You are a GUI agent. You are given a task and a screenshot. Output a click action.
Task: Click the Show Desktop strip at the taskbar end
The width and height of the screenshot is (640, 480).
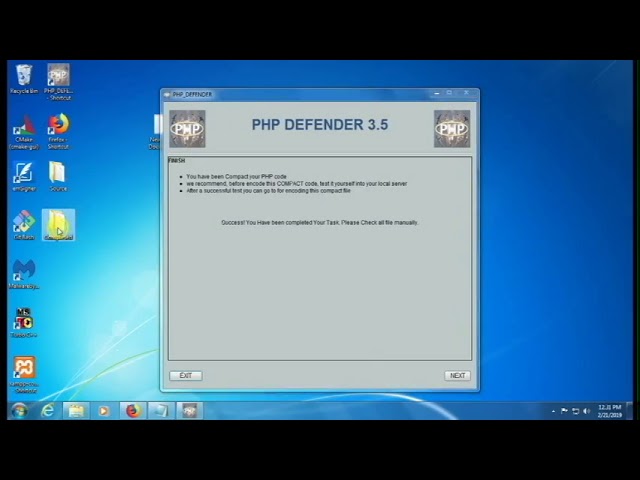click(630, 411)
